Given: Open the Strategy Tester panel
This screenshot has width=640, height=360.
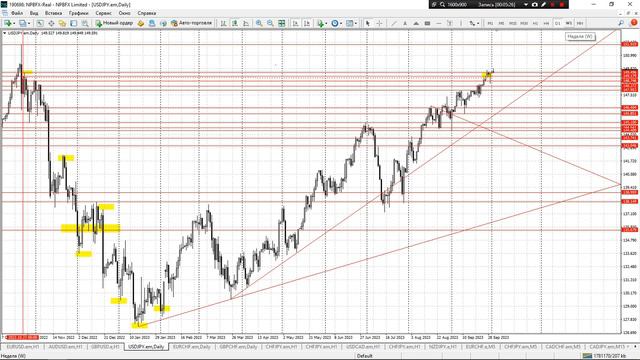Looking at the screenshot, I should 85,23.
